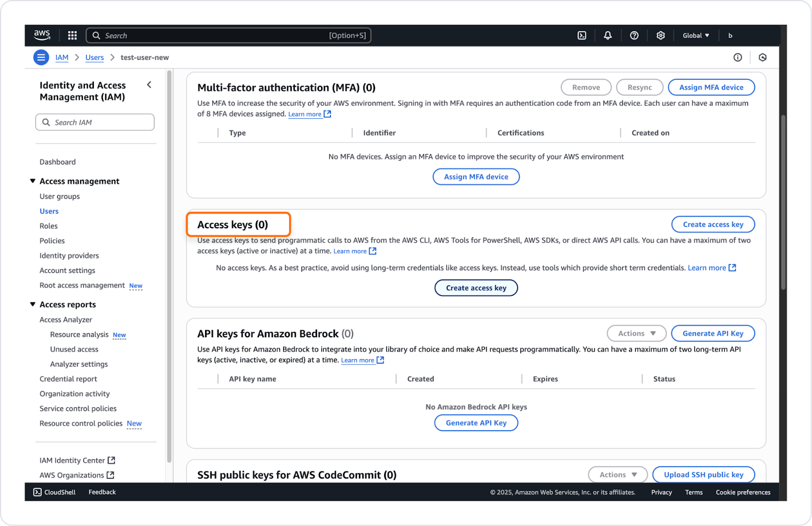Open Roles in the sidebar
This screenshot has height=526, width=812.
pyautogui.click(x=49, y=226)
